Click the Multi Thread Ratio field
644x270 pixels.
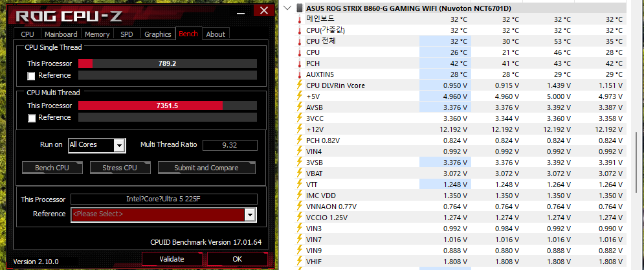pos(230,145)
